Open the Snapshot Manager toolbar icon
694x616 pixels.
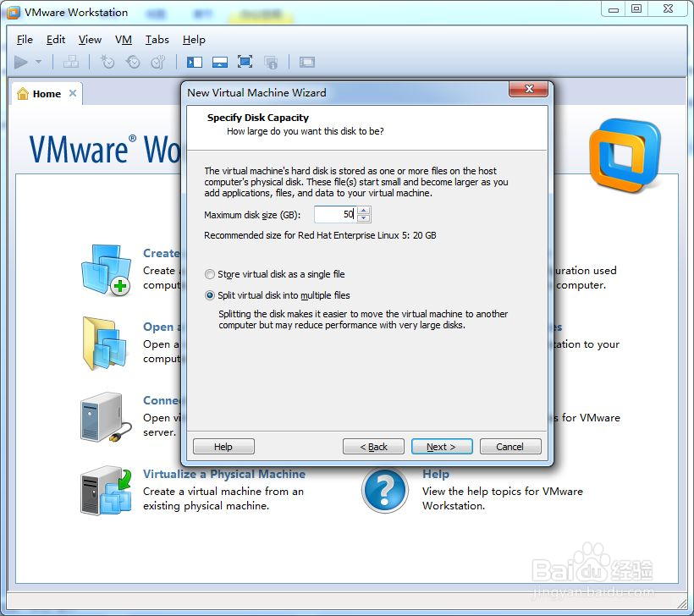[x=158, y=62]
